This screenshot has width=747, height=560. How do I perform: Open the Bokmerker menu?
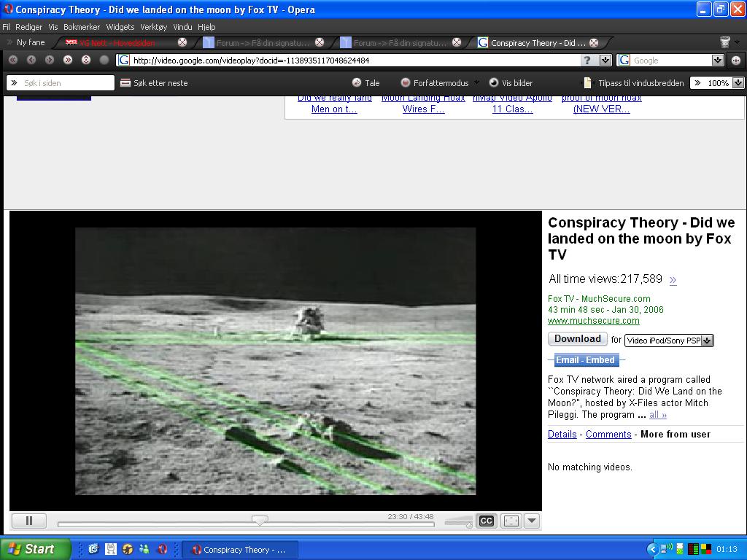pos(82,27)
